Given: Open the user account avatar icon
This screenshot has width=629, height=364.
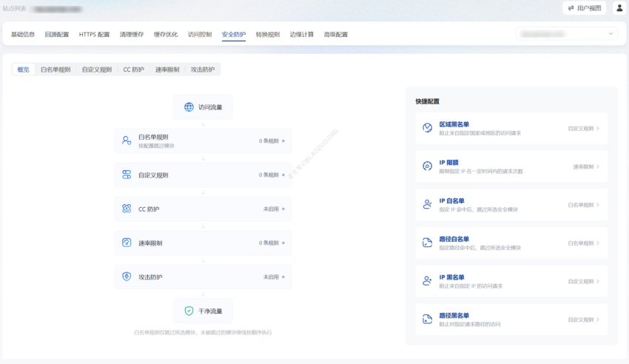Looking at the screenshot, I should [x=619, y=8].
